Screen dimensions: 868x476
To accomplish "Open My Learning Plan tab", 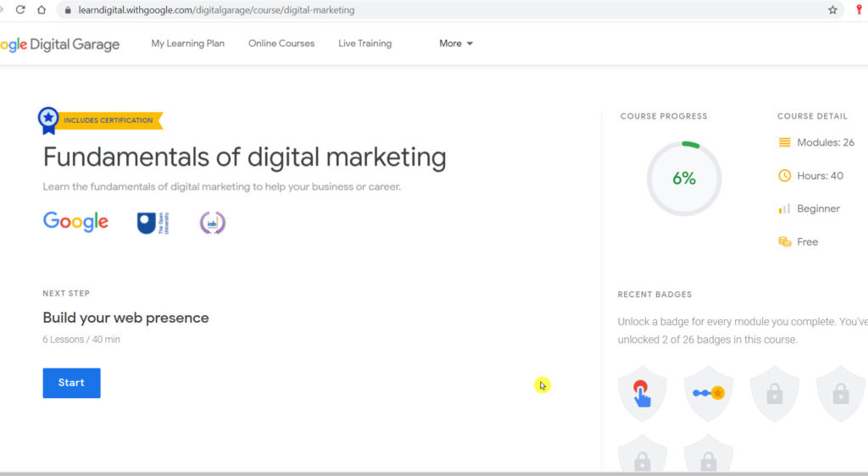I will tap(187, 43).
